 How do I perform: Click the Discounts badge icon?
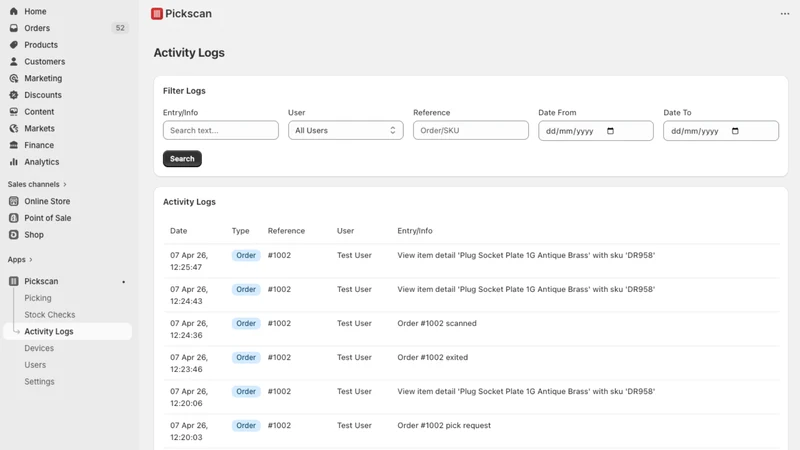tap(14, 95)
